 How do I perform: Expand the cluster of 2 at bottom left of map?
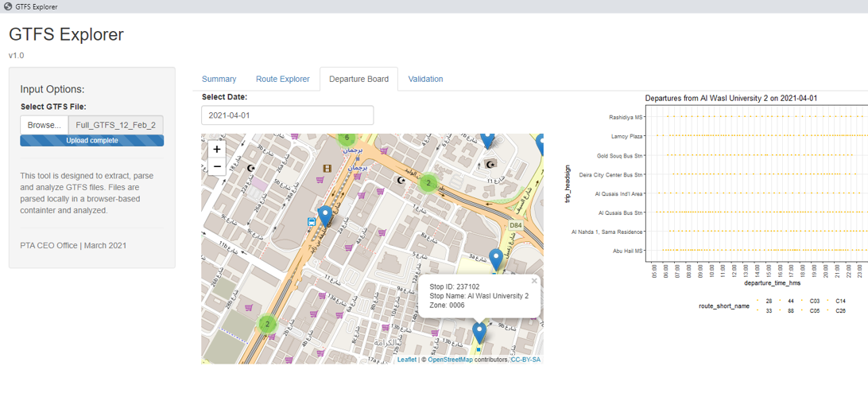(x=268, y=324)
